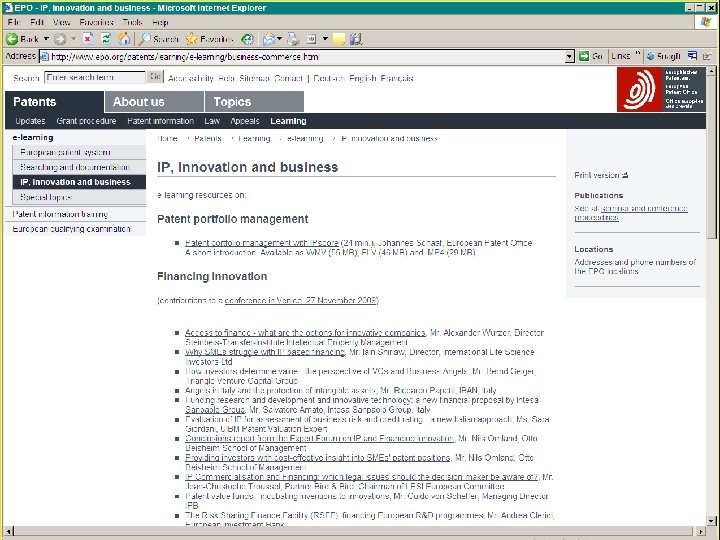The width and height of the screenshot is (720, 540).
Task: Click the grey Forward arrow button
Action: (60, 39)
